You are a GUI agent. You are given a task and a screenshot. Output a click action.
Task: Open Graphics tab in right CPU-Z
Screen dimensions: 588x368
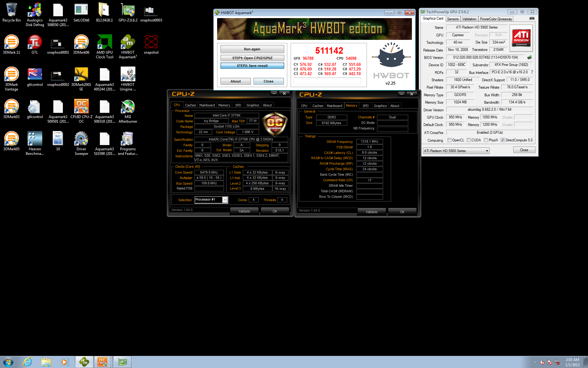(380, 106)
